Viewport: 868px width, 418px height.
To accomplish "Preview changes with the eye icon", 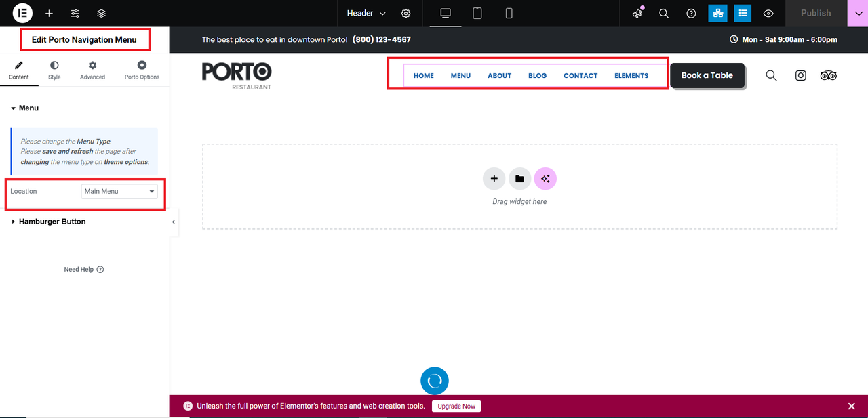I will click(768, 14).
